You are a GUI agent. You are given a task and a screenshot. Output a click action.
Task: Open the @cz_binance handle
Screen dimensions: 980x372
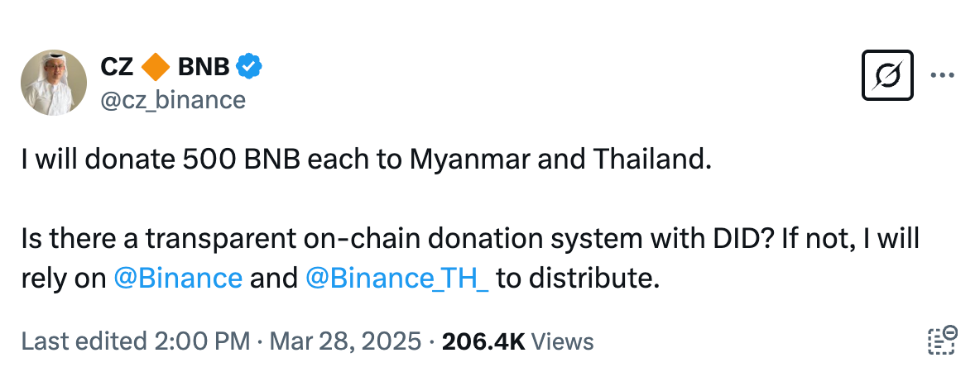point(172,100)
